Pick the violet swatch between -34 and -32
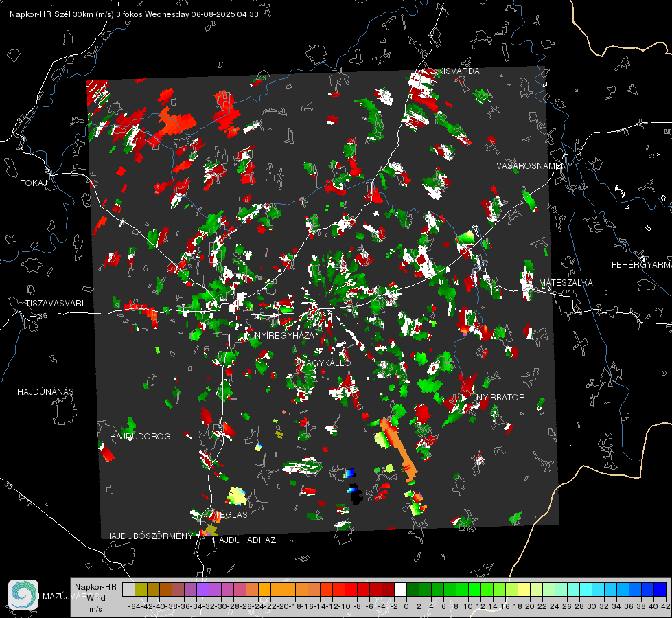 [x=203, y=590]
